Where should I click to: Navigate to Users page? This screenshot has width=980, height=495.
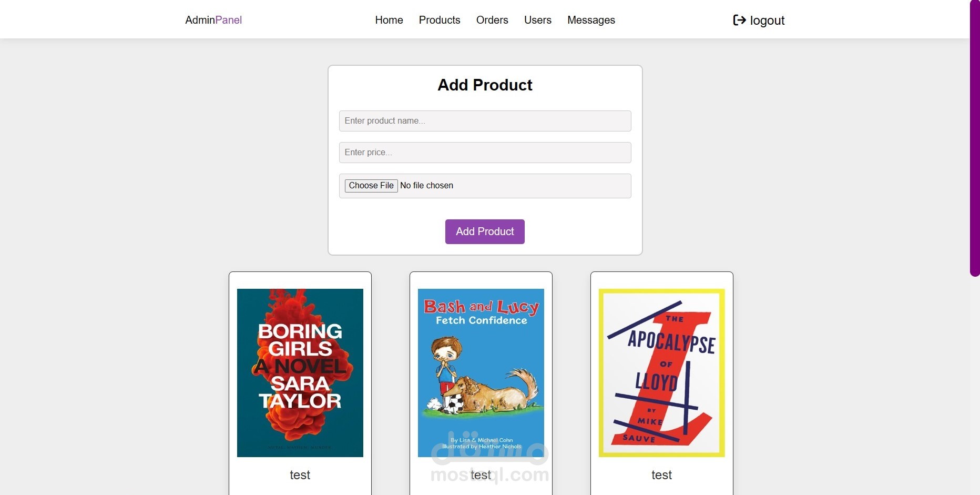point(538,20)
